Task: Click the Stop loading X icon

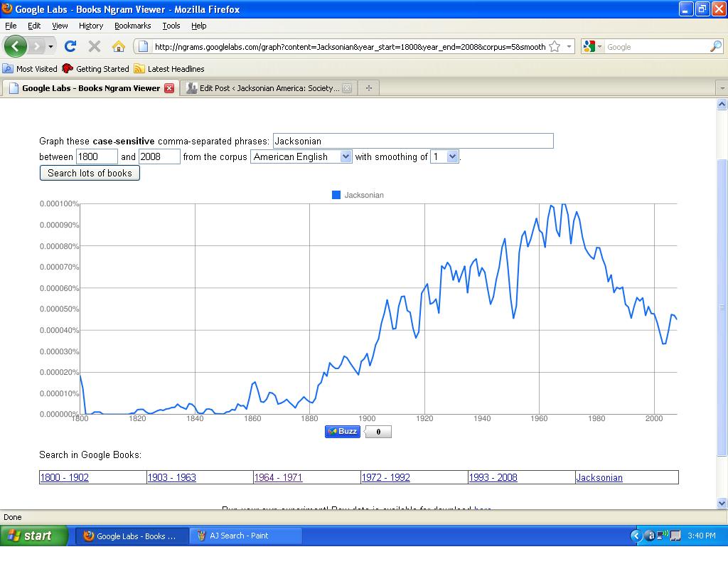Action: [x=94, y=46]
